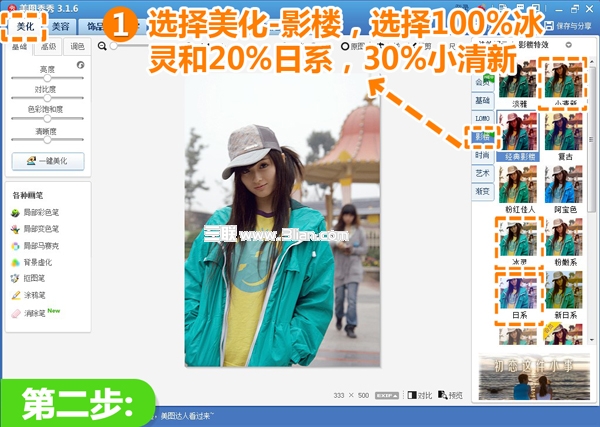Open the 饰品 accessories tab
The height and width of the screenshot is (427, 600).
pyautogui.click(x=94, y=26)
